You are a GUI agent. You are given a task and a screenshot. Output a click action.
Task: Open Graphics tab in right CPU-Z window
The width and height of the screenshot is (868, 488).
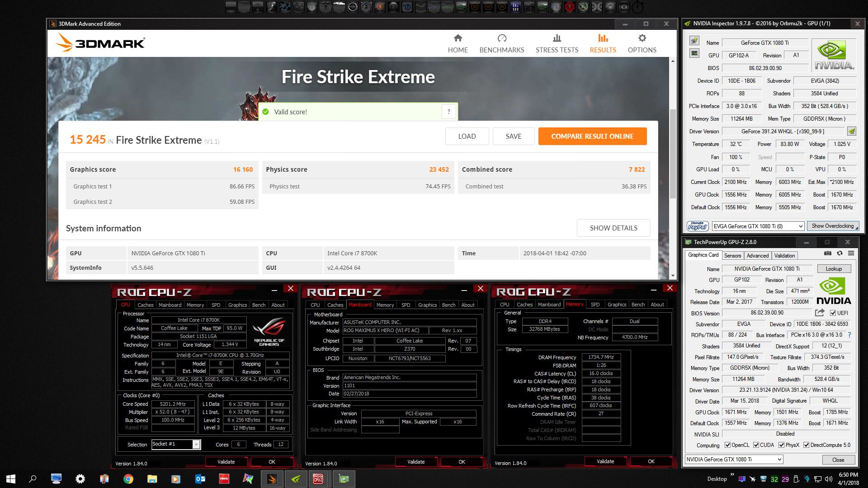(x=617, y=305)
